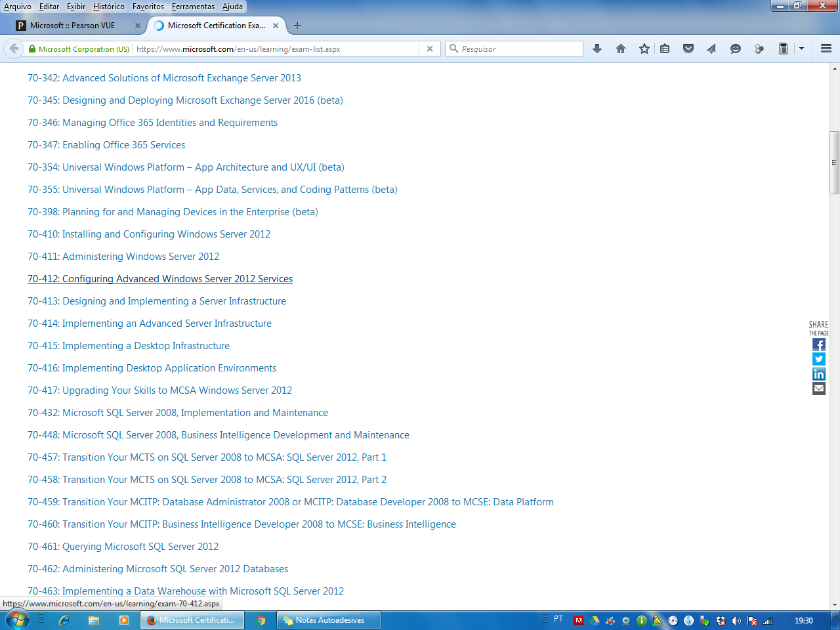Click the Back arrow button
The image size is (840, 630).
(14, 49)
